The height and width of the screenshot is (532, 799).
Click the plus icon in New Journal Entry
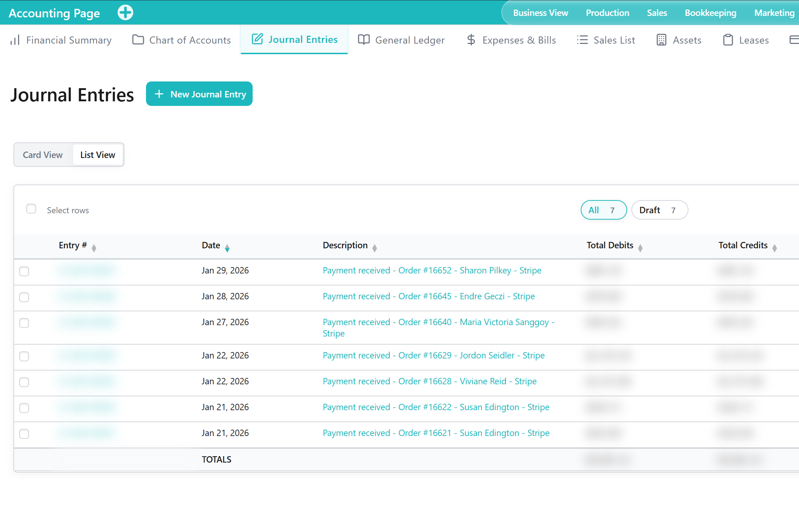(x=159, y=94)
